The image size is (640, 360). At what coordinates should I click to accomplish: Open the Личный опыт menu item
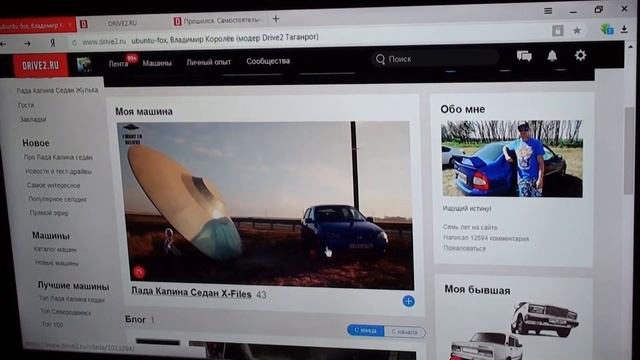click(209, 62)
